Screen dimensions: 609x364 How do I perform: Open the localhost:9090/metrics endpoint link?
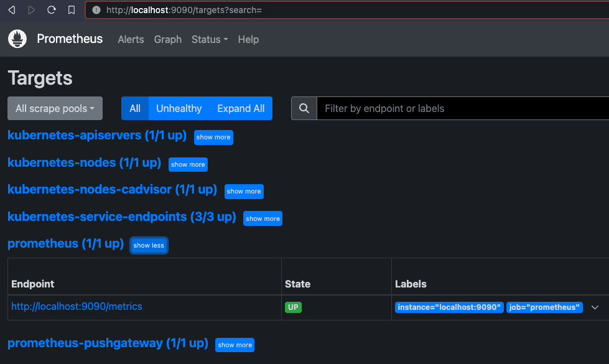pyautogui.click(x=77, y=306)
